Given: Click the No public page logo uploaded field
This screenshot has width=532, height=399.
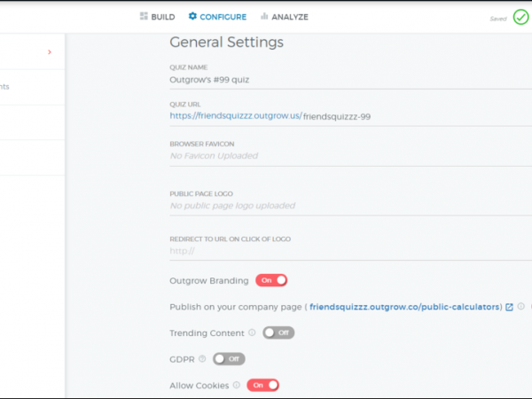Looking at the screenshot, I should [x=346, y=206].
